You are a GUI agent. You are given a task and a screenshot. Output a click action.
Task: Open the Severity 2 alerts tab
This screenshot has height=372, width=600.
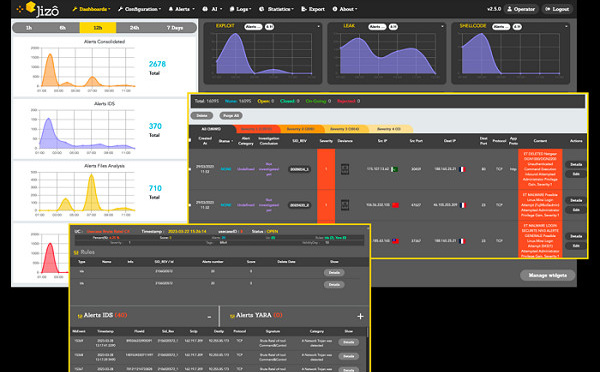[301, 129]
